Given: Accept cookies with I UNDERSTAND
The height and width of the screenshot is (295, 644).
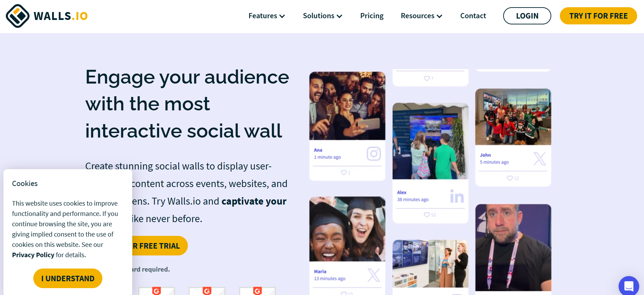Looking at the screenshot, I should tap(68, 278).
